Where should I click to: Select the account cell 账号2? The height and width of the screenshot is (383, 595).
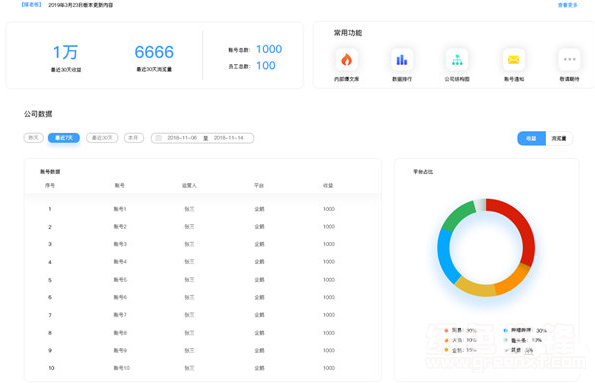point(120,227)
